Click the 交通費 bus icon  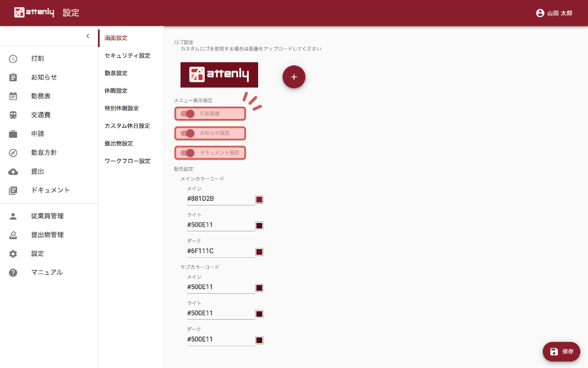13,115
